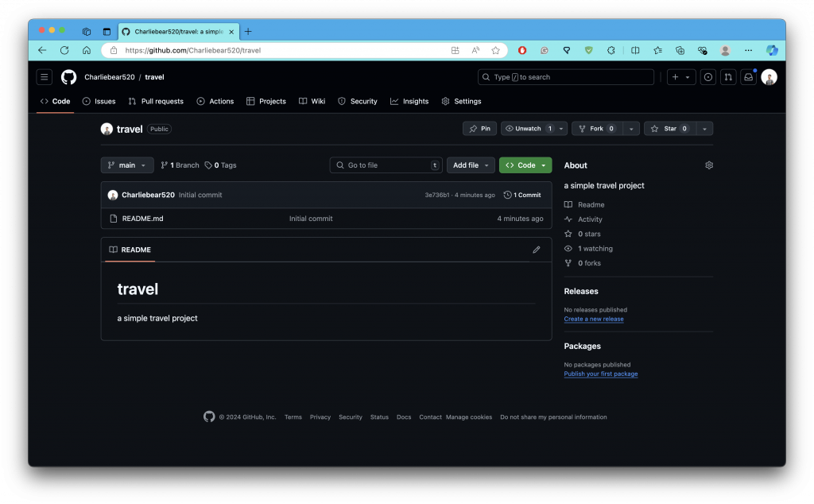Open the Activity link in About
814x504 pixels.
pos(590,219)
